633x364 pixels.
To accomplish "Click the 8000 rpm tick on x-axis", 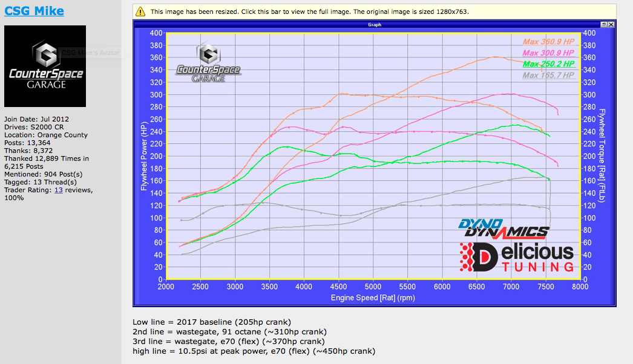I will [580, 288].
